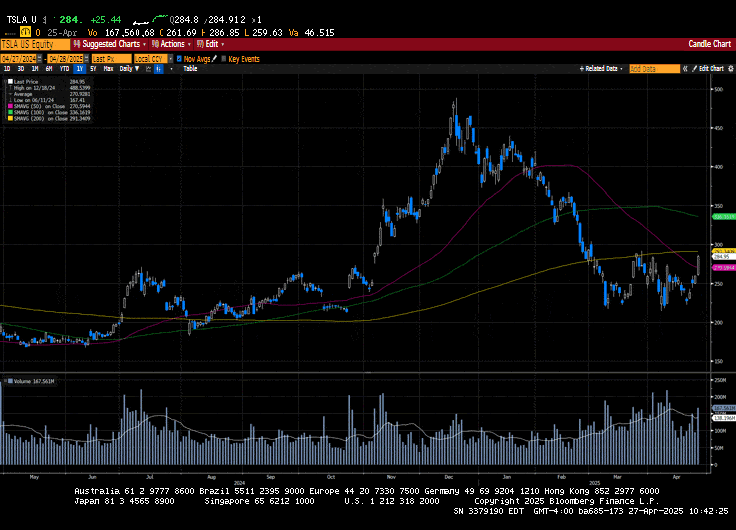Open the Daily periodicity dropdown
Image resolution: width=736 pixels, height=530 pixels.
(x=129, y=69)
